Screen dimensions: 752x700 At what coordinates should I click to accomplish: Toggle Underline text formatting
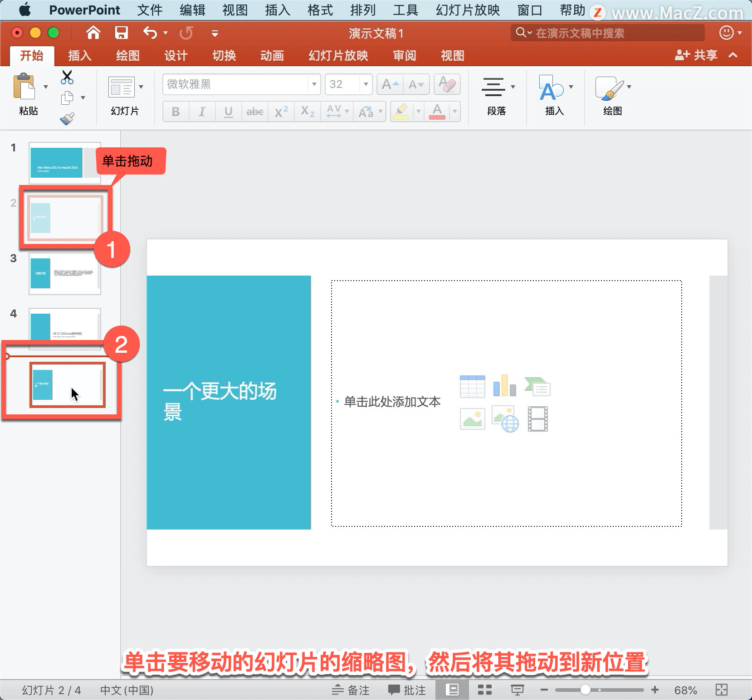pos(228,112)
